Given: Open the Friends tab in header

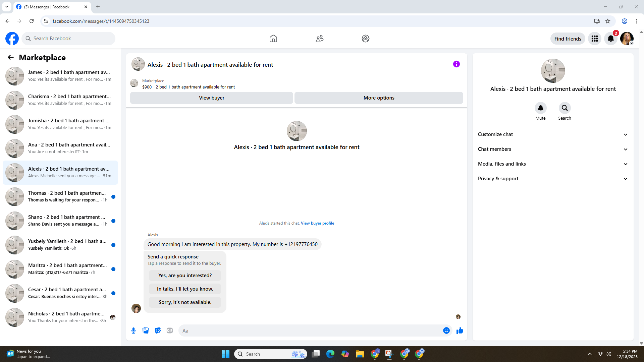Looking at the screenshot, I should (319, 39).
